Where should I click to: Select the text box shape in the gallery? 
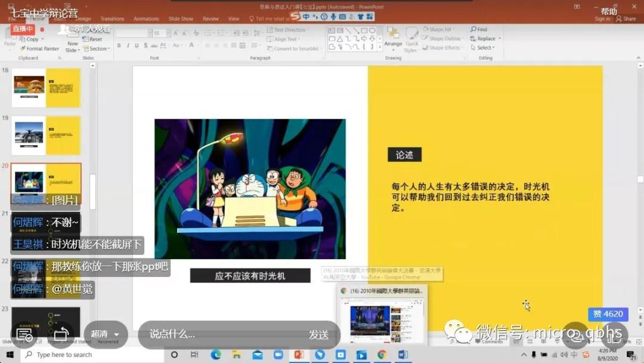click(x=332, y=30)
